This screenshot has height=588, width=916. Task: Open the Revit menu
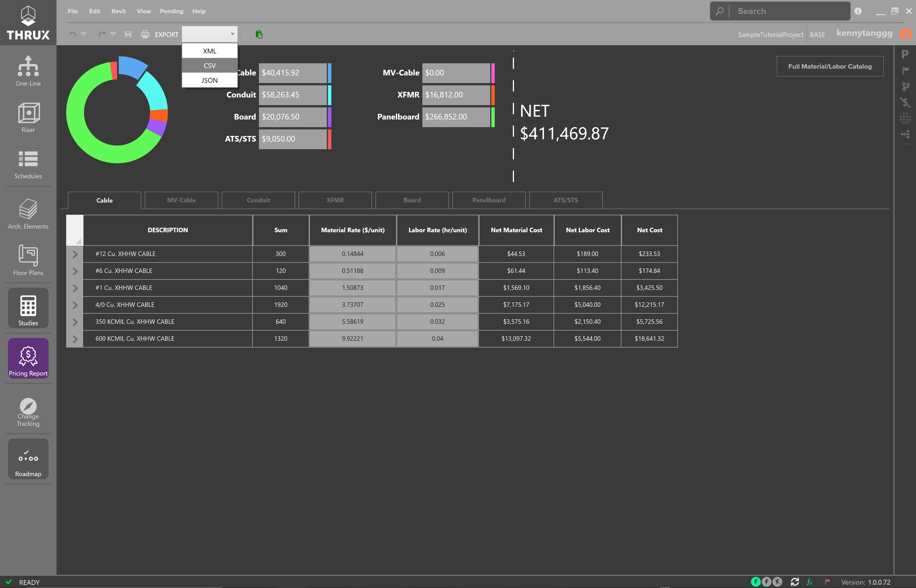pos(118,11)
